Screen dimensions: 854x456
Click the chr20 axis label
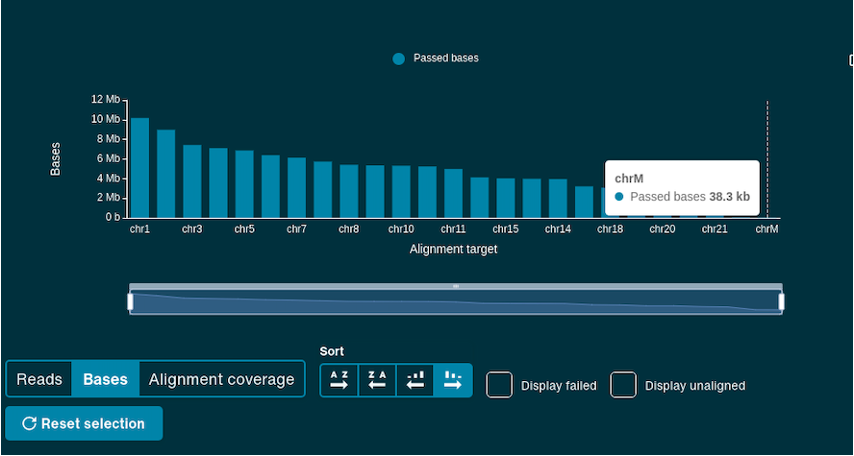coord(662,229)
